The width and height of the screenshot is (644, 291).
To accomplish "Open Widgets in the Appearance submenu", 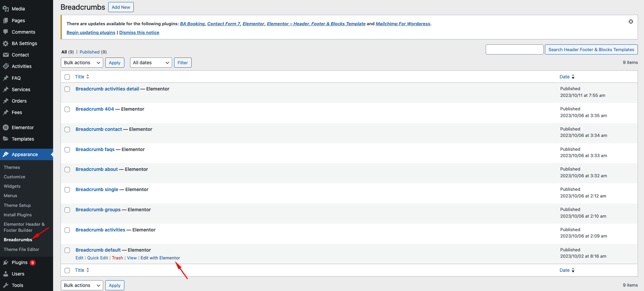I will coord(12,186).
